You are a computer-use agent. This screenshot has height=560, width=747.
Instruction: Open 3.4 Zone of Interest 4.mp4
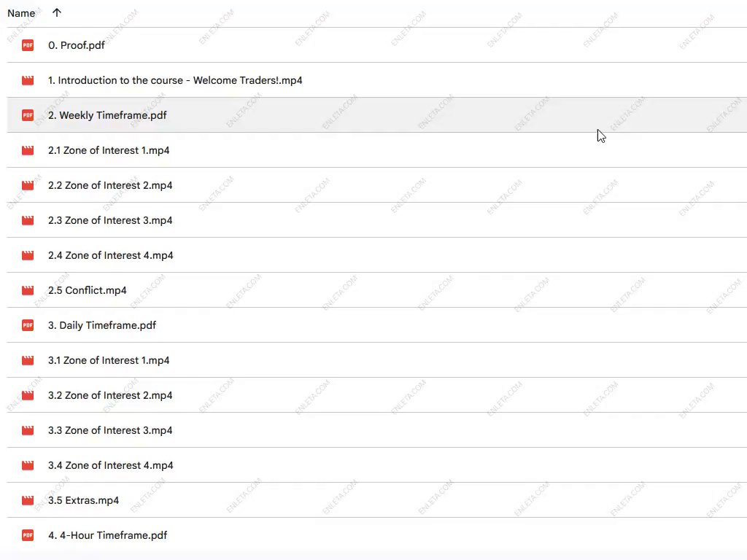click(x=110, y=465)
